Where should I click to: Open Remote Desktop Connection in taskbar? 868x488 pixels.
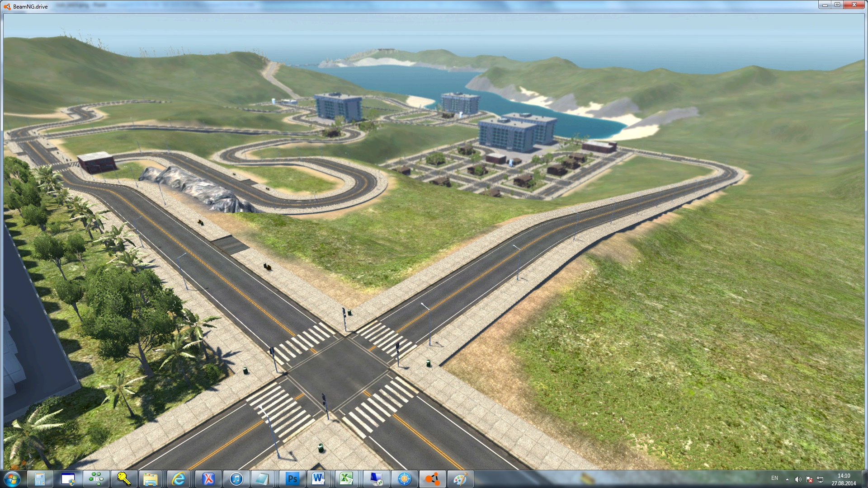(x=376, y=479)
